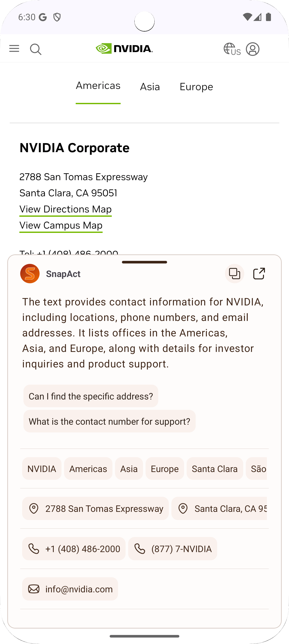This screenshot has height=644, width=289.
Task: Tap "Can I find the specific address?" suggestion
Action: click(91, 396)
